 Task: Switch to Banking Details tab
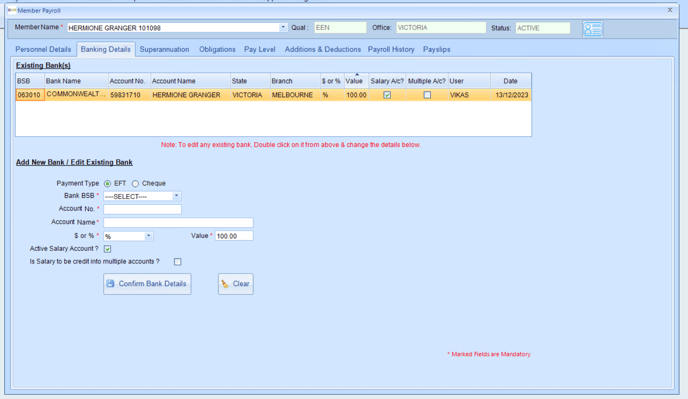click(106, 49)
